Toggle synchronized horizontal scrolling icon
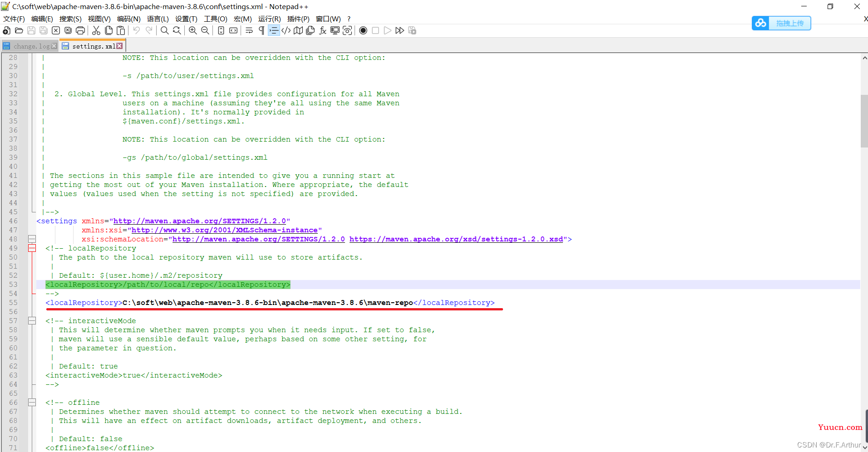This screenshot has height=452, width=868. 233,30
